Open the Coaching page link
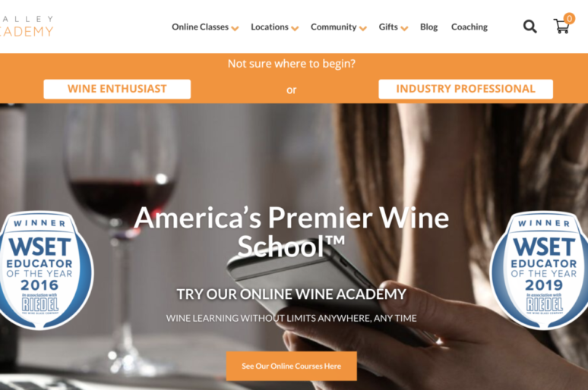The image size is (588, 390). tap(469, 27)
